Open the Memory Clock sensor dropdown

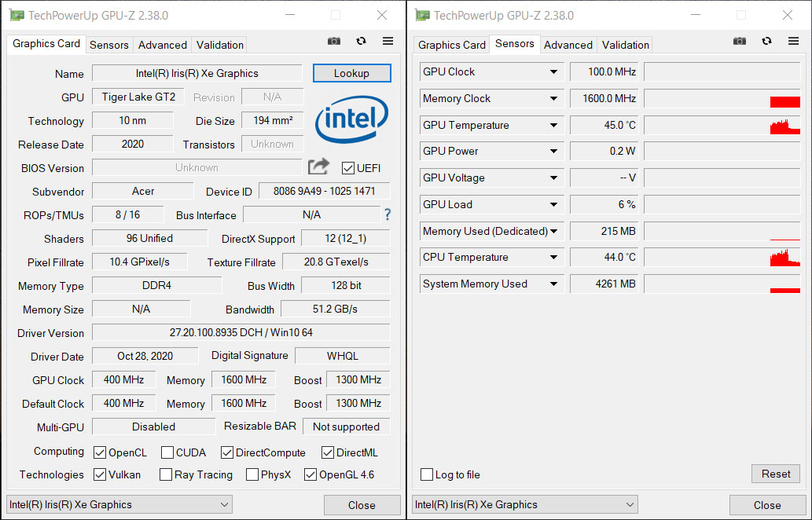click(553, 98)
